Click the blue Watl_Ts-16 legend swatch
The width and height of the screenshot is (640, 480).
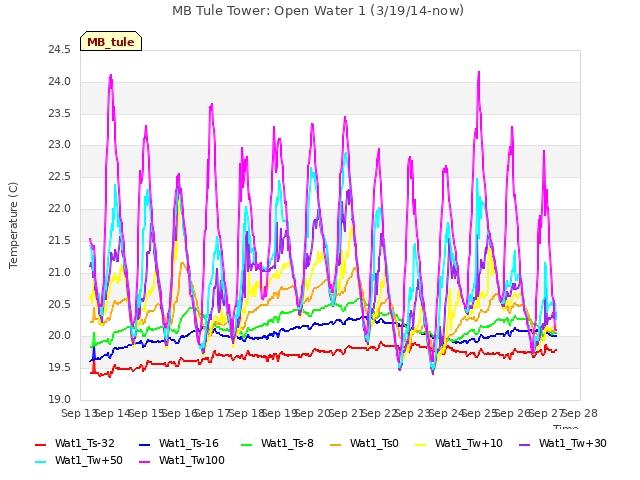pyautogui.click(x=144, y=444)
